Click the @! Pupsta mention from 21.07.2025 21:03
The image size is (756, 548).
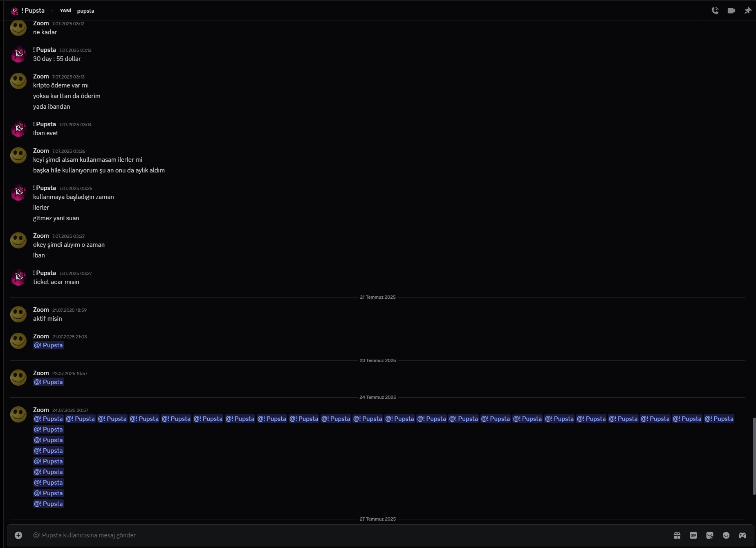coord(48,345)
